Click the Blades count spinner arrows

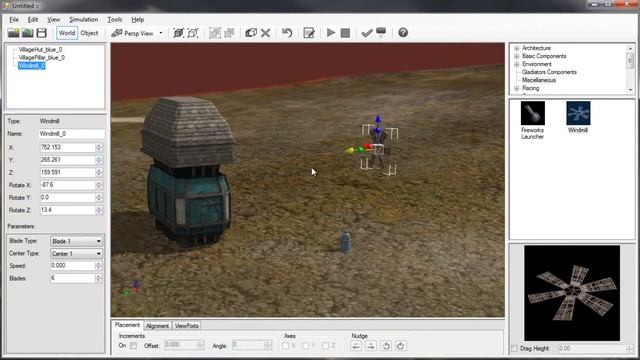(98, 278)
